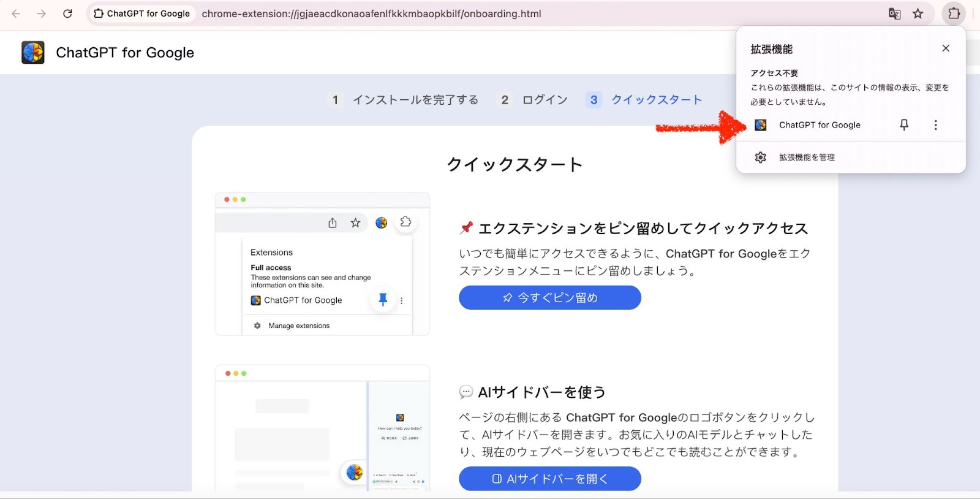Click the クイックスタート heading
Viewport: 980px width, 499px height.
tap(514, 164)
